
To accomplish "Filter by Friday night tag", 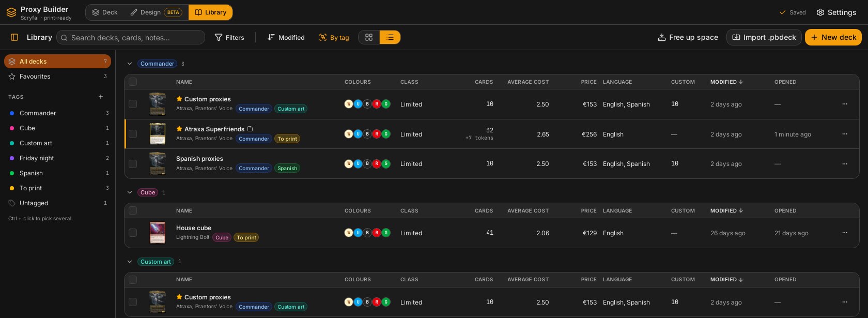I will pos(57,158).
